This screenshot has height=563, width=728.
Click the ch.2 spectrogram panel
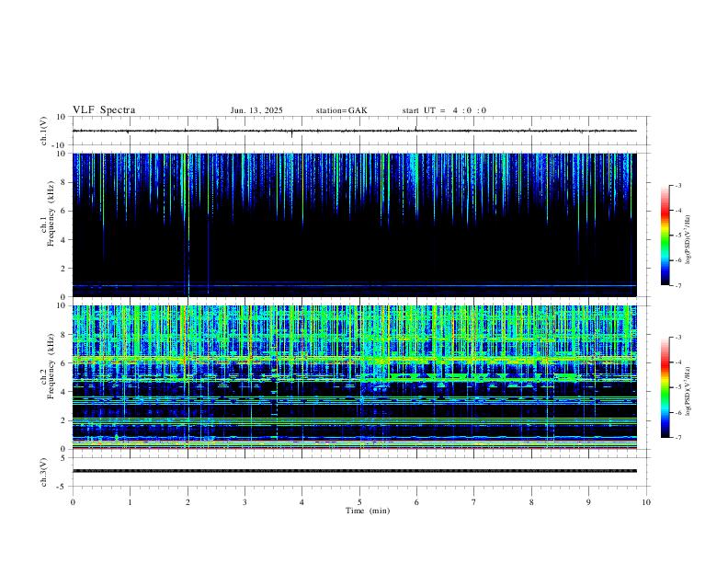(x=354, y=377)
